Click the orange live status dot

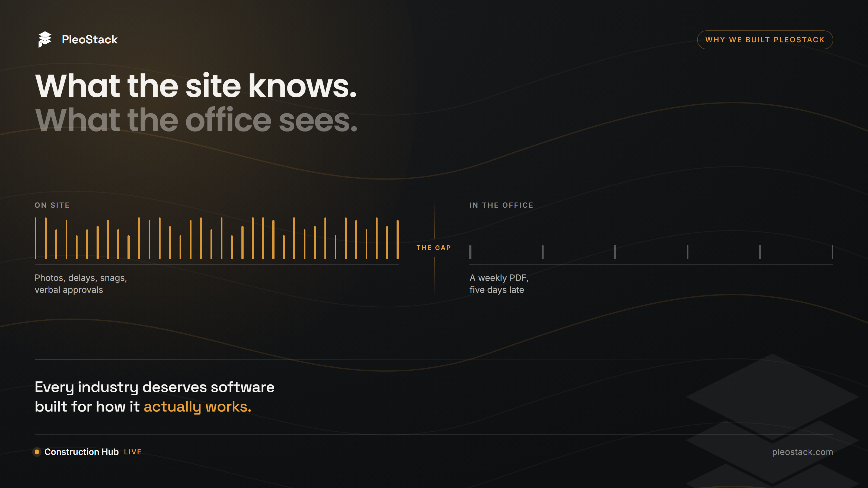click(37, 452)
